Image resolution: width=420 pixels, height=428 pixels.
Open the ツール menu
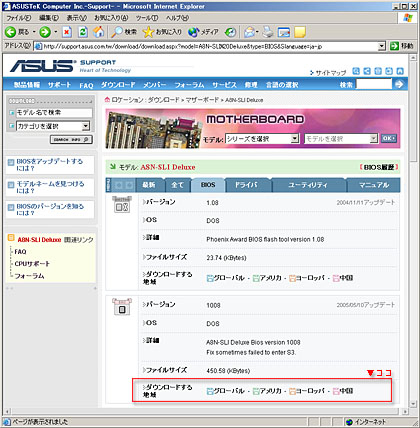(147, 18)
